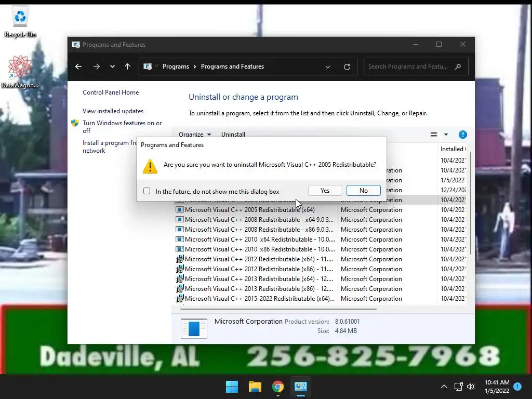Navigate up one level arrow

[x=128, y=66]
